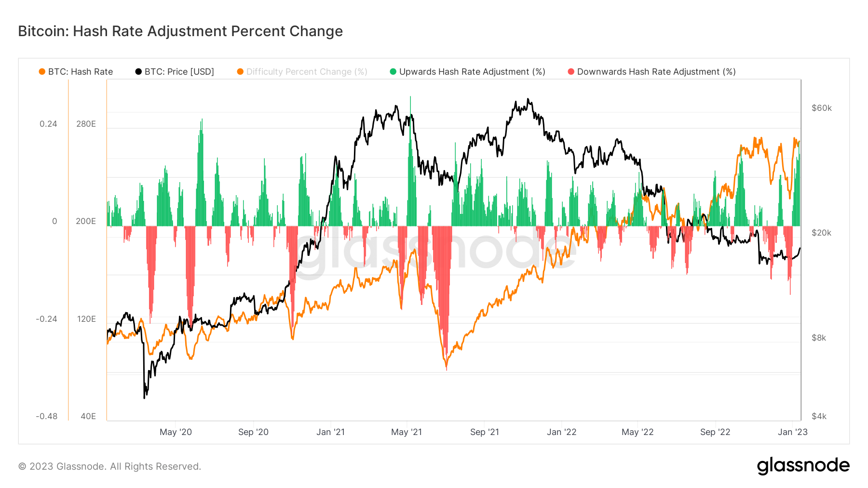This screenshot has width=868, height=488.
Task: Hide the Downwards Hash Rate Adjustment series
Action: point(656,72)
